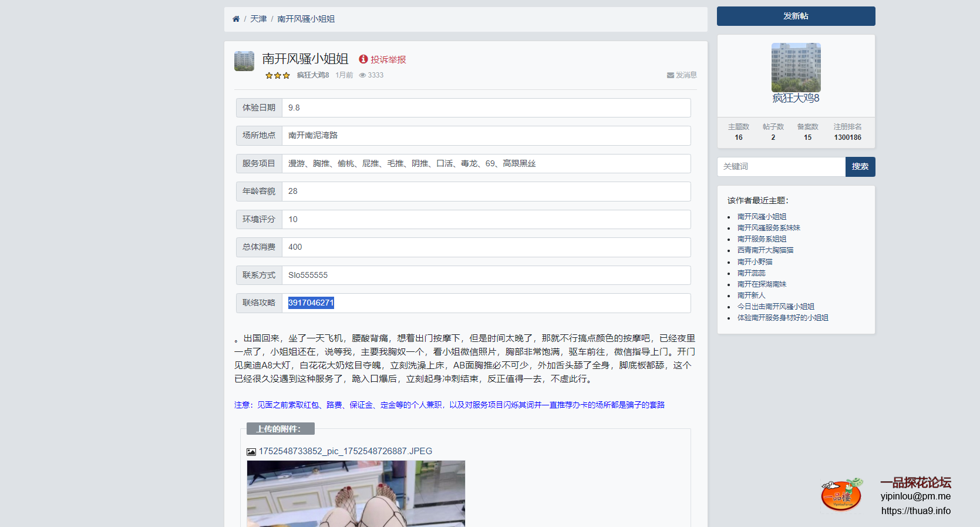Click the envelope 发消息 icon

[670, 75]
